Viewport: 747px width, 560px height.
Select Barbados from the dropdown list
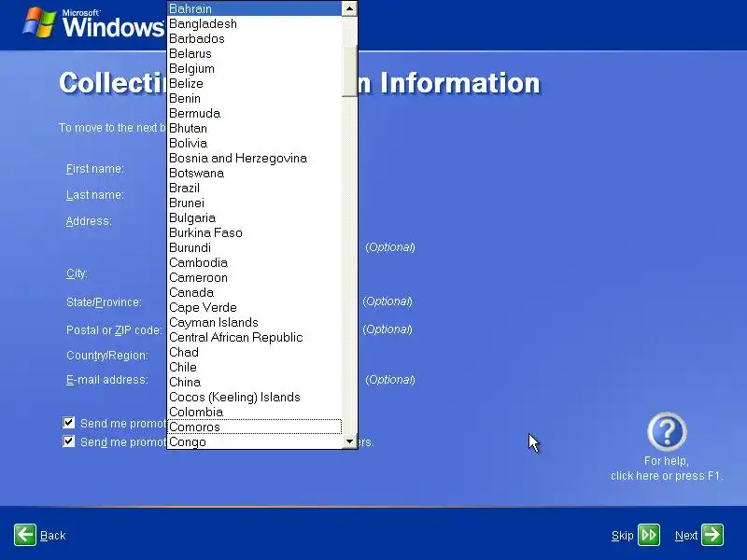[x=254, y=38]
